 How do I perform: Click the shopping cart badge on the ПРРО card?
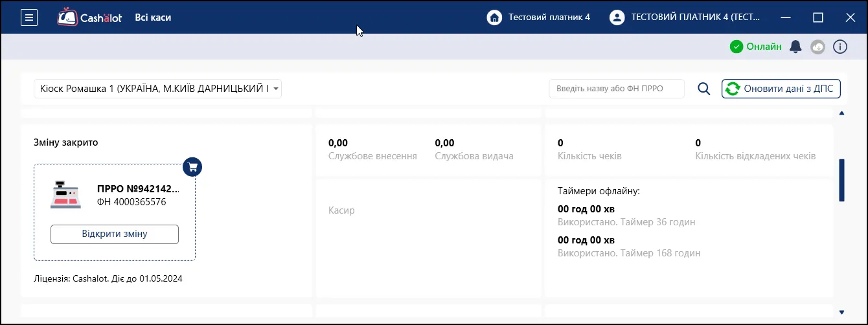(x=192, y=167)
